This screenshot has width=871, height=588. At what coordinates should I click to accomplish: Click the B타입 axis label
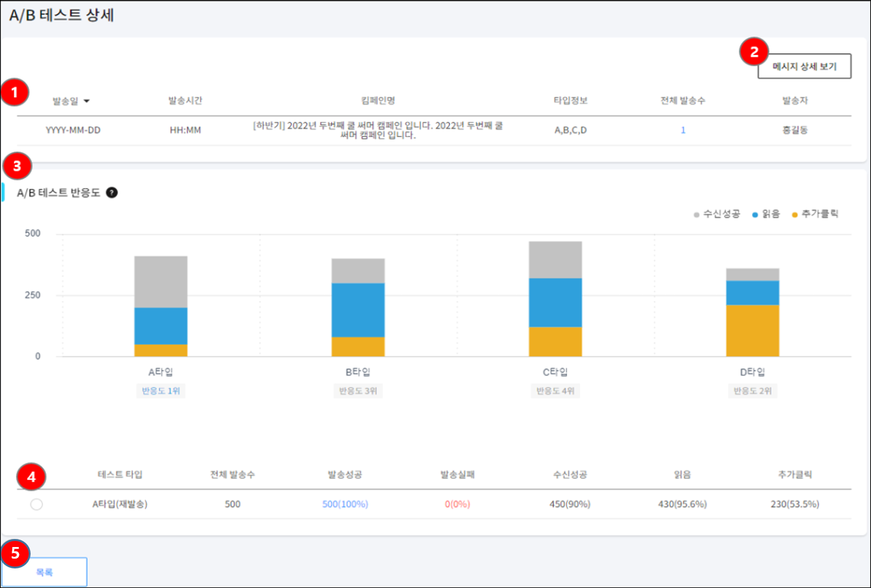pos(358,372)
